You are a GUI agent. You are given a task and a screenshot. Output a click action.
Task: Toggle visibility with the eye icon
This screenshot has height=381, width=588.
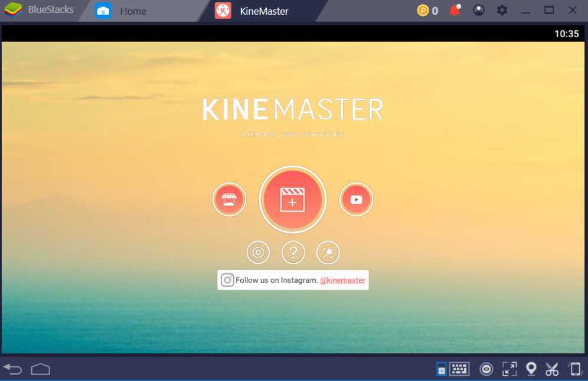coord(486,369)
